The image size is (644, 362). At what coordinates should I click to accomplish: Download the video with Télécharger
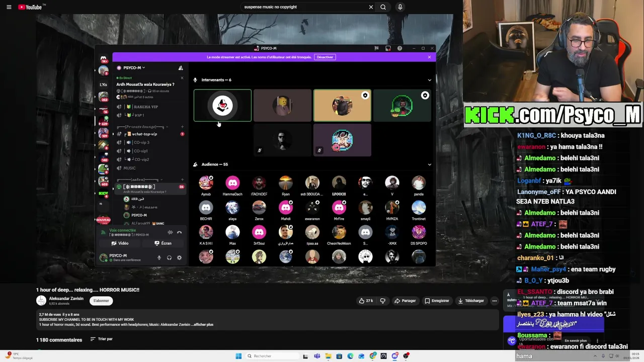(x=471, y=301)
